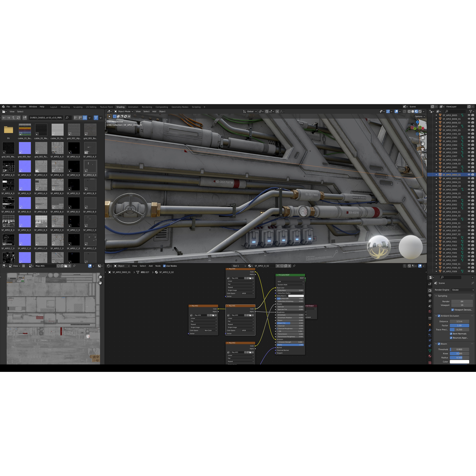476x476 pixels.
Task: Open the File menu
Action: point(8,107)
